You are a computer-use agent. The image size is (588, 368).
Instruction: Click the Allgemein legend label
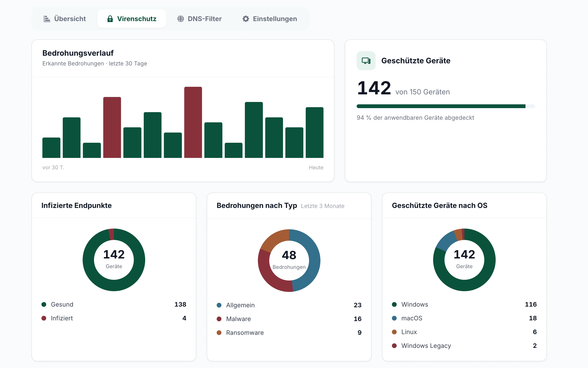(240, 305)
